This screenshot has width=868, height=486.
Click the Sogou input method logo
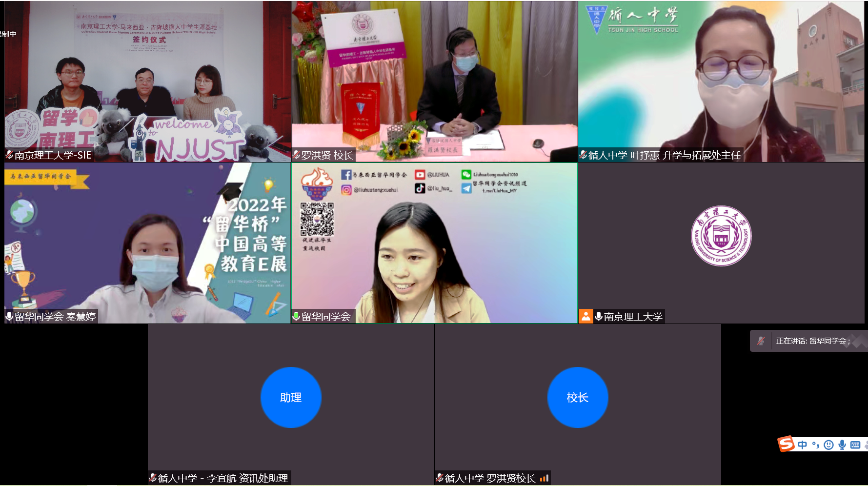(786, 444)
